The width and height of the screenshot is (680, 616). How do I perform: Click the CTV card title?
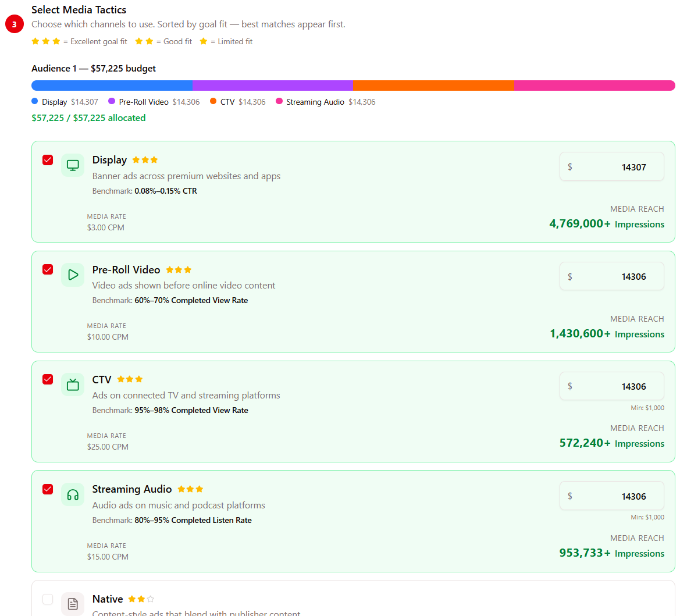(102, 380)
